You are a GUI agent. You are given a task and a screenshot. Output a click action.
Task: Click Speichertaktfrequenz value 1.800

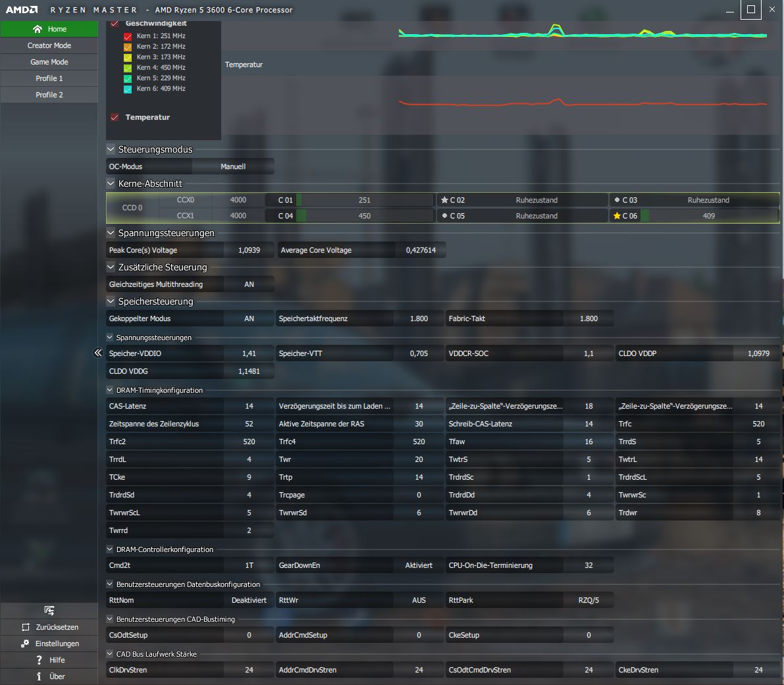tap(419, 318)
